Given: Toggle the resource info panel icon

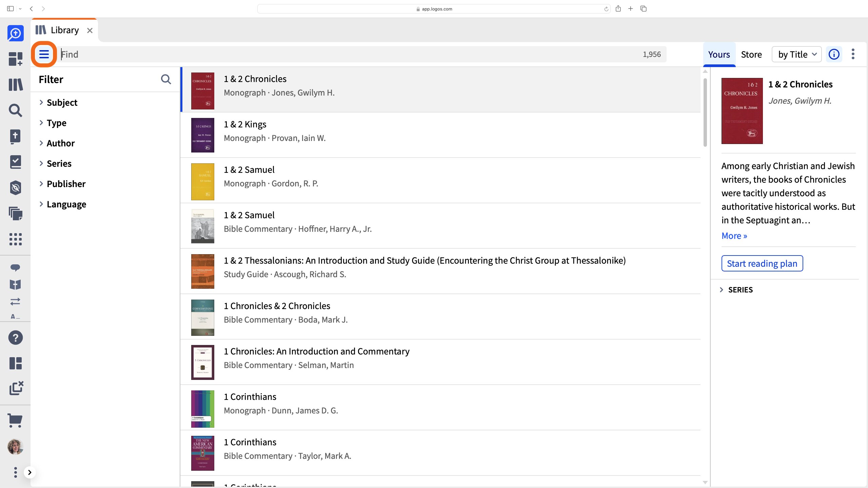Looking at the screenshot, I should tap(834, 54).
